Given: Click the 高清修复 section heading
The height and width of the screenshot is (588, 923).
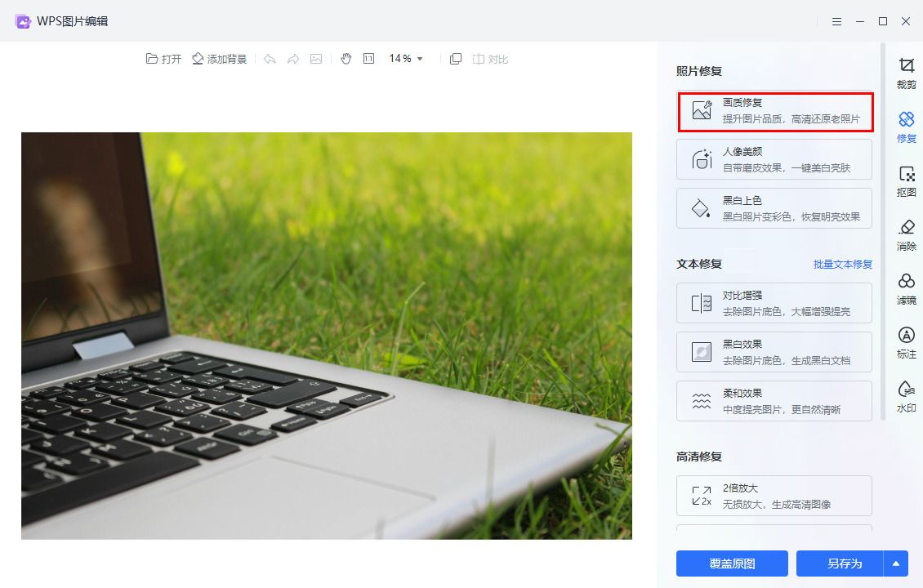Looking at the screenshot, I should (x=699, y=457).
